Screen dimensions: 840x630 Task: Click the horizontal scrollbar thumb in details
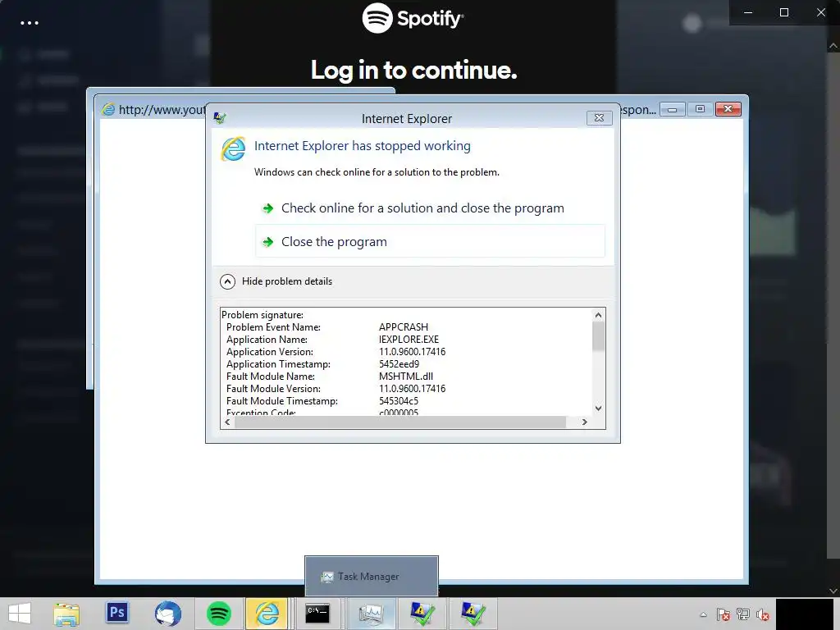[400, 422]
